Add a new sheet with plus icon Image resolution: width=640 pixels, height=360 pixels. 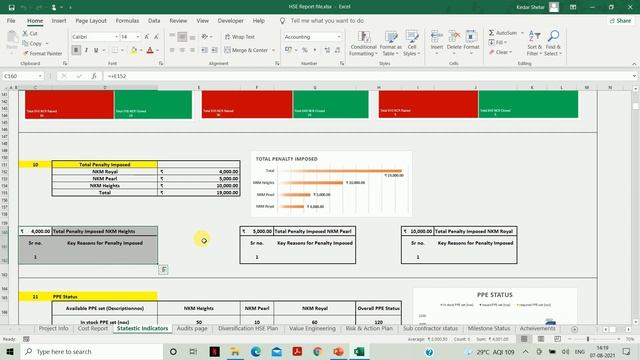coord(574,329)
